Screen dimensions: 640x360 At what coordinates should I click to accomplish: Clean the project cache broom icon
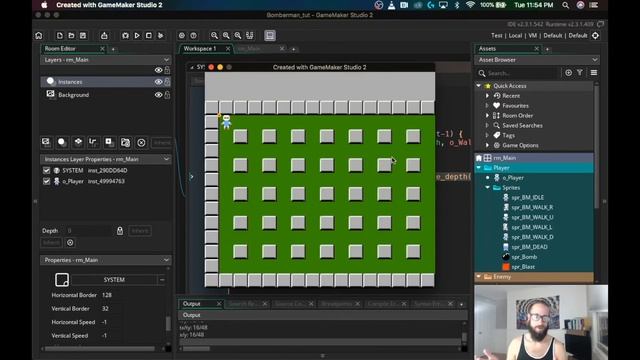pyautogui.click(x=161, y=36)
